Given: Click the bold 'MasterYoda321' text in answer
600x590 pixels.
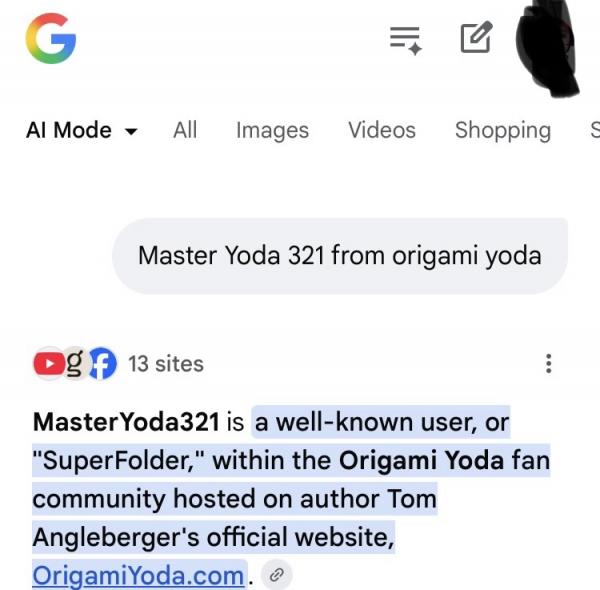Looking at the screenshot, I should click(x=126, y=422).
